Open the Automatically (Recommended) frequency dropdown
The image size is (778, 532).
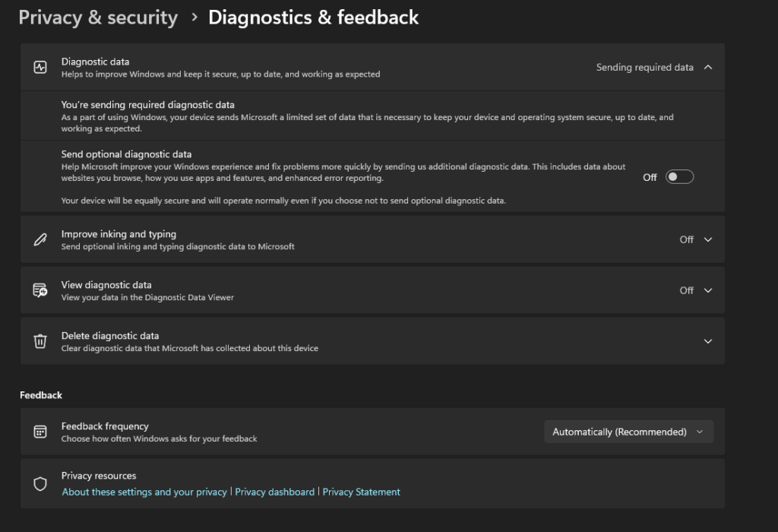click(x=628, y=432)
